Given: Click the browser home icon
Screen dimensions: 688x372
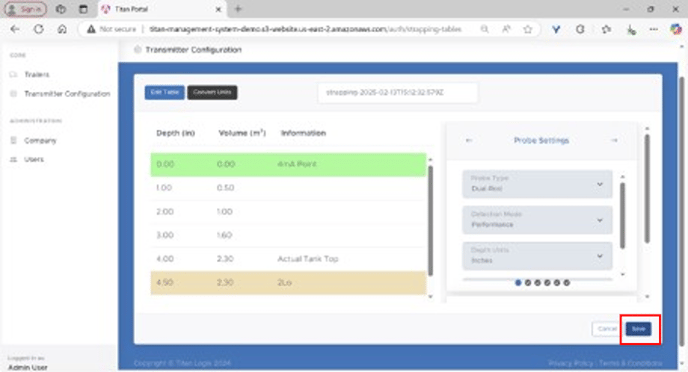Looking at the screenshot, I should (62, 29).
